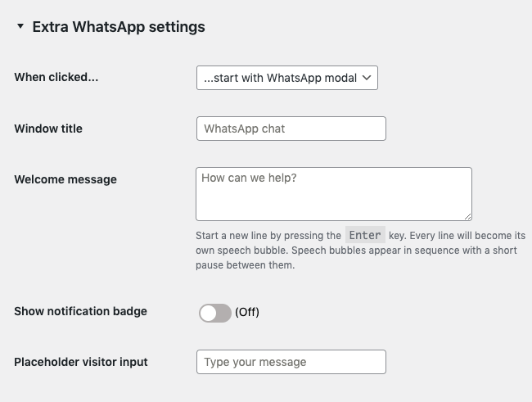Click the Enter key badge in help text
The width and height of the screenshot is (532, 402).
[365, 236]
